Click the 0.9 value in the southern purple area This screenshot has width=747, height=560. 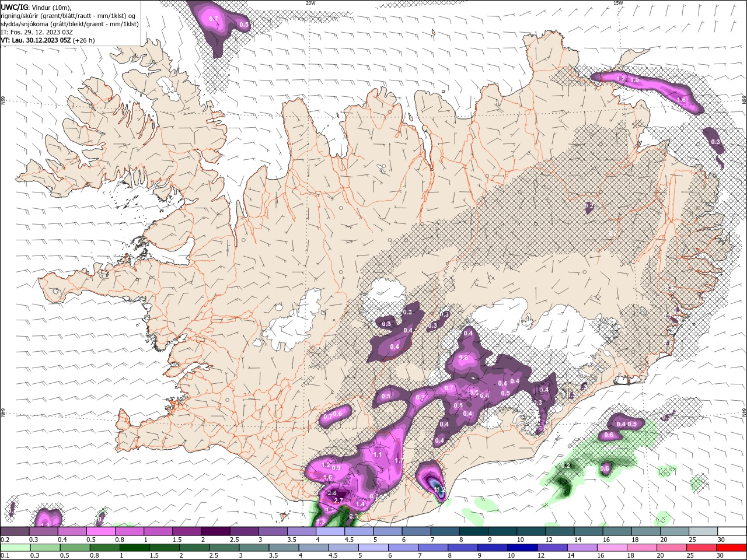pyautogui.click(x=336, y=468)
